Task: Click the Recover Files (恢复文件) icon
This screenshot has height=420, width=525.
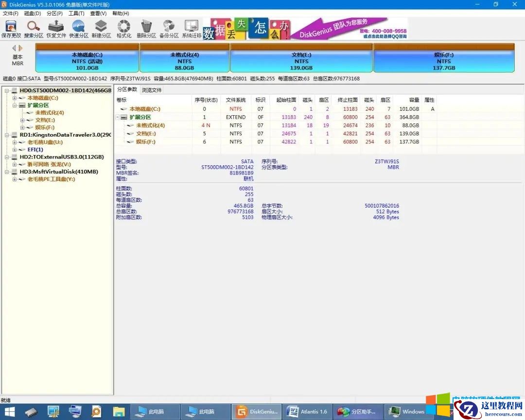Action: 56,29
